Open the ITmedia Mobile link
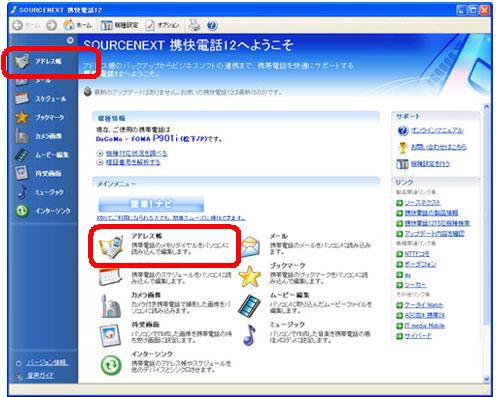The height and width of the screenshot is (397, 500). coord(425,326)
